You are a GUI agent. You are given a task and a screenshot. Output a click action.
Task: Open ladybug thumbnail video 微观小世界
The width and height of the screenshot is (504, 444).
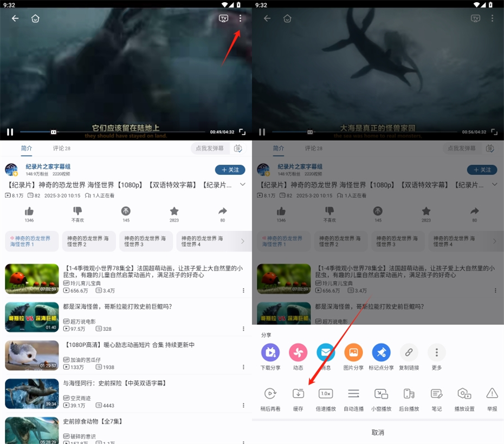[x=32, y=279]
